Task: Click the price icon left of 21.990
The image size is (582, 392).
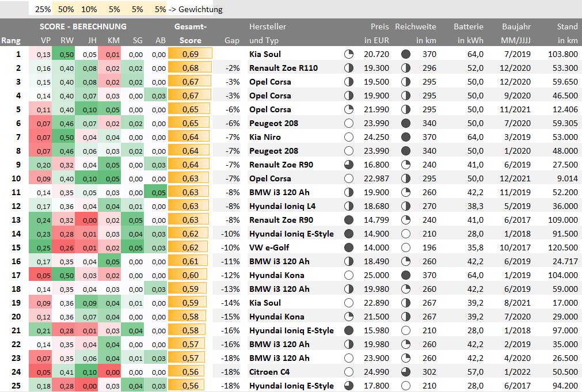Action: click(x=349, y=109)
